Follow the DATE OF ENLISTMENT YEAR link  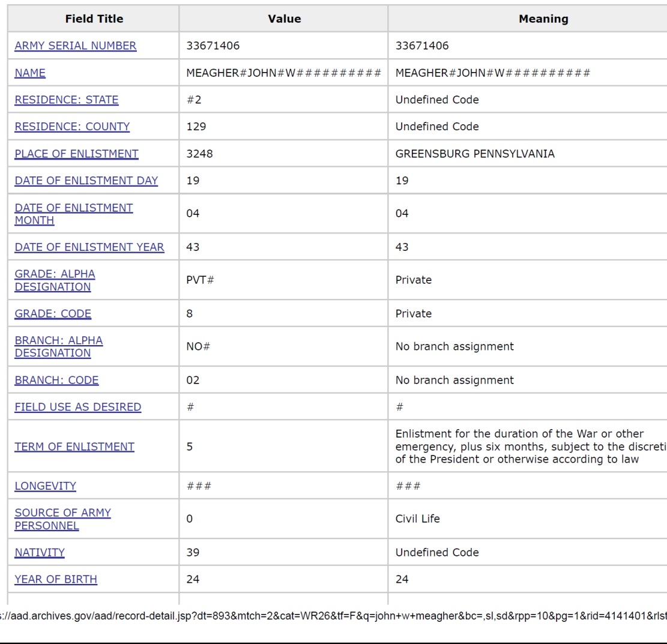tap(89, 247)
